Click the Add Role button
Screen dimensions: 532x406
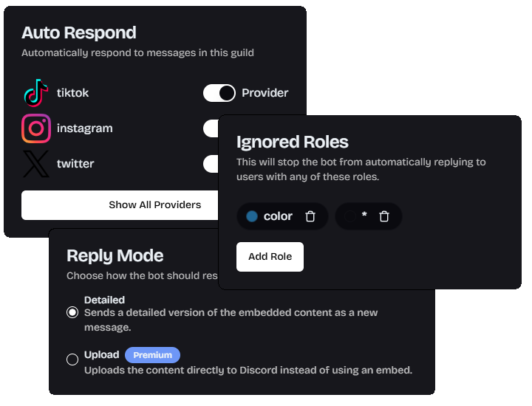pos(270,257)
